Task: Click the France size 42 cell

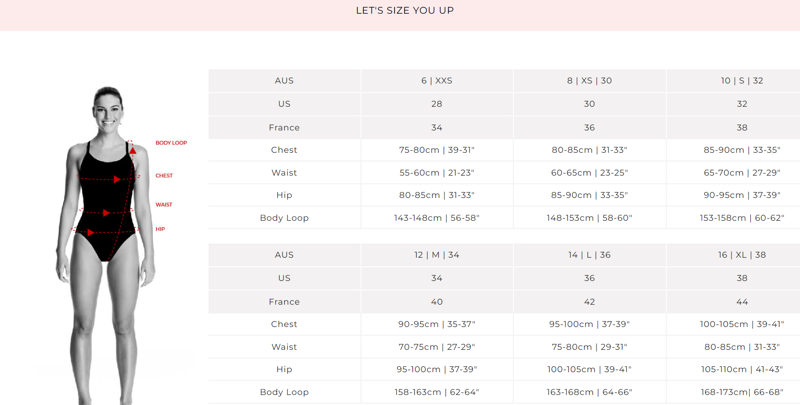Action: (589, 301)
